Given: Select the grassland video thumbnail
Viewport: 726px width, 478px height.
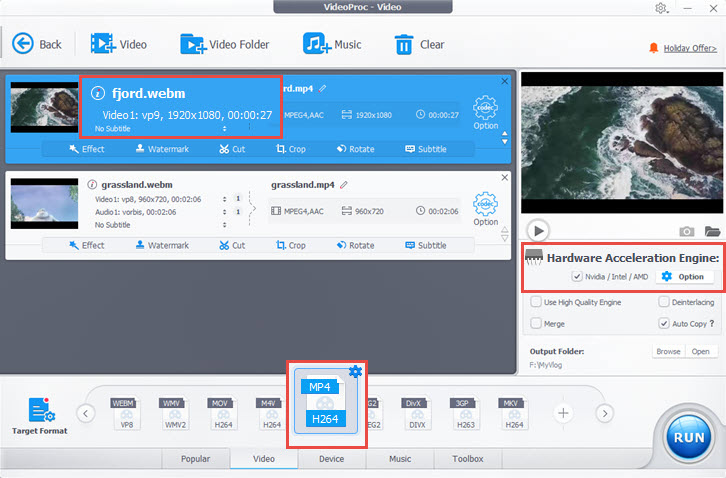Looking at the screenshot, I should [x=44, y=204].
